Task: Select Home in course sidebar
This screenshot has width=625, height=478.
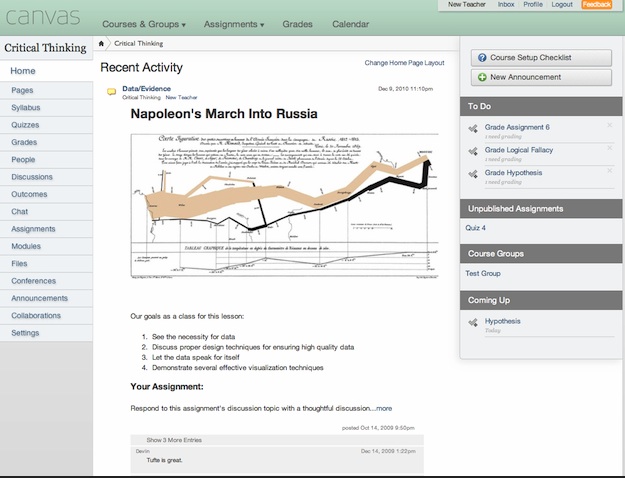Action: point(46,71)
